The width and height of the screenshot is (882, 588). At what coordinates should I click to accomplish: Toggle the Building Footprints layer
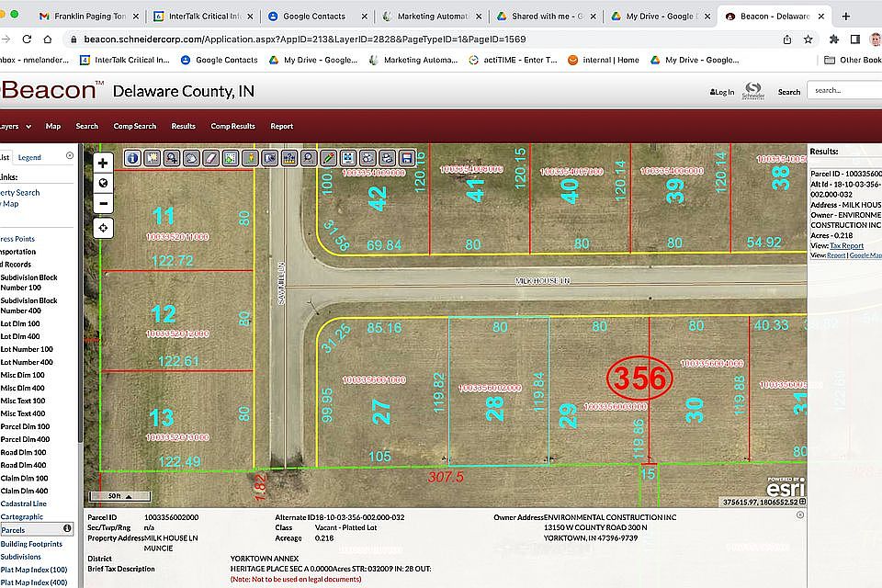(x=31, y=544)
